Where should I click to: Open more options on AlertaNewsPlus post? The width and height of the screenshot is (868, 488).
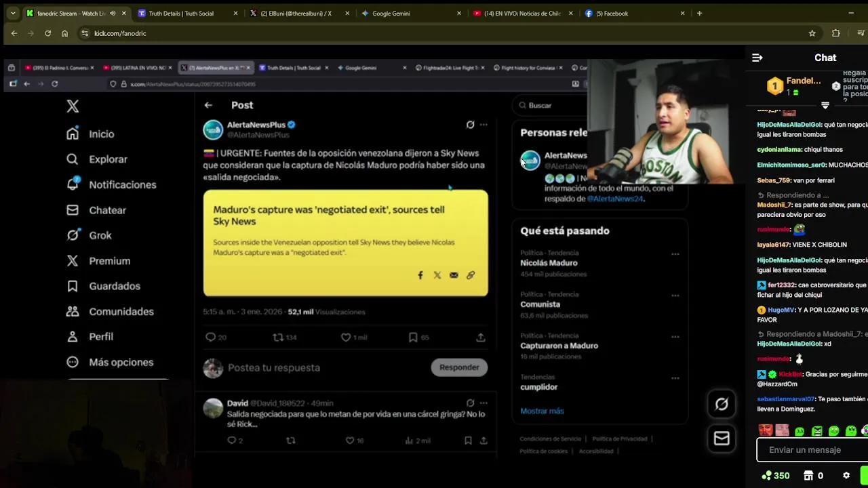pos(484,125)
